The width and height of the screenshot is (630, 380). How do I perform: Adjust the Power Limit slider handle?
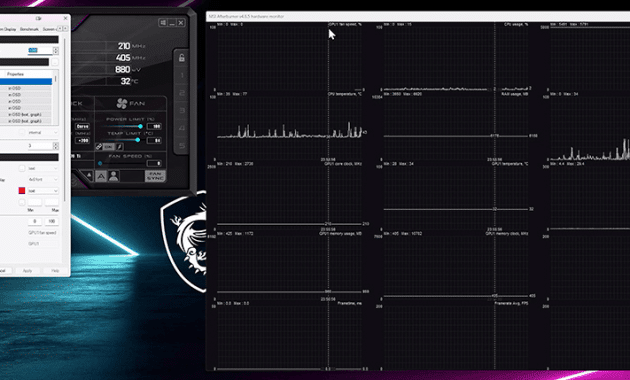point(140,126)
